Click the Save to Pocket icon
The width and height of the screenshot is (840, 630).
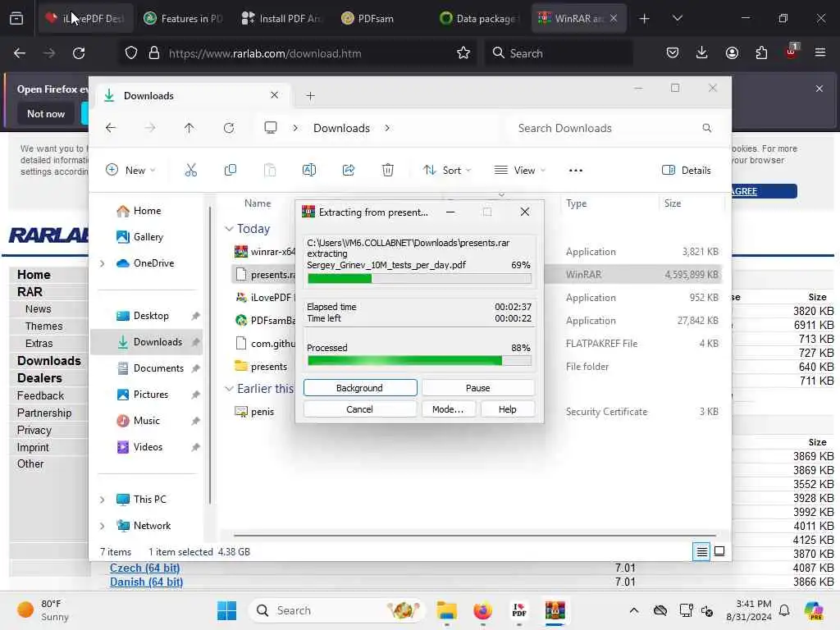tap(673, 52)
